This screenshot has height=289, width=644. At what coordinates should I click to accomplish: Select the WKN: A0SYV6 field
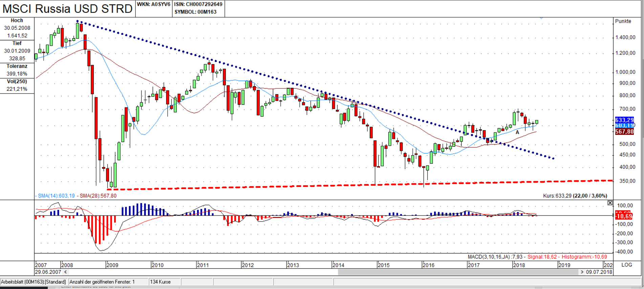click(153, 4)
